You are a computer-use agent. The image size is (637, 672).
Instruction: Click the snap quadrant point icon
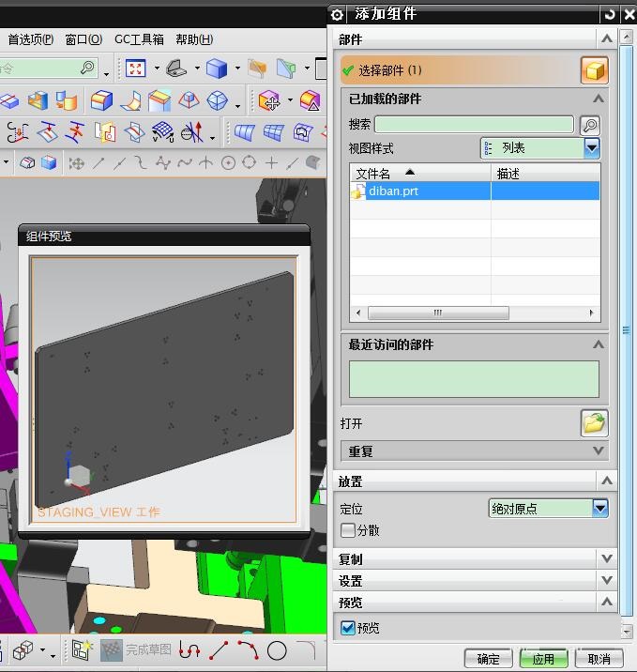click(250, 163)
